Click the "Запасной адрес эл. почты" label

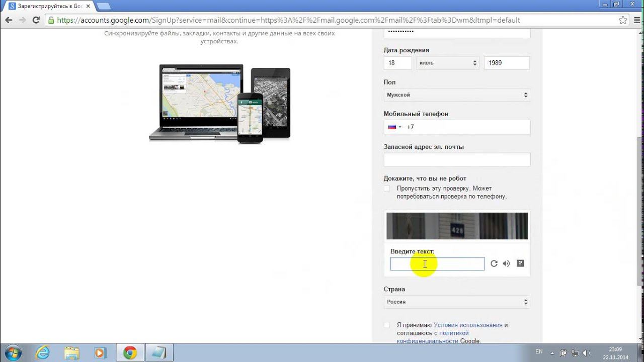tap(424, 147)
